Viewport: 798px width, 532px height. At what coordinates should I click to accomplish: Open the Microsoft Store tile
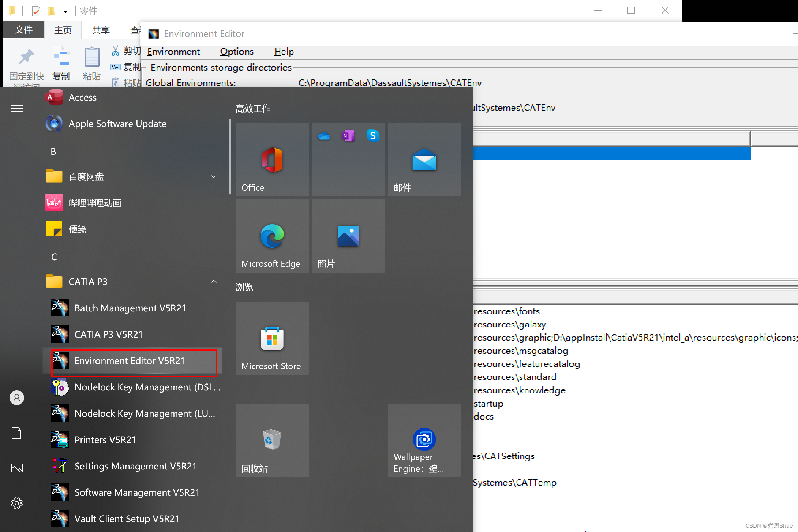coord(272,338)
